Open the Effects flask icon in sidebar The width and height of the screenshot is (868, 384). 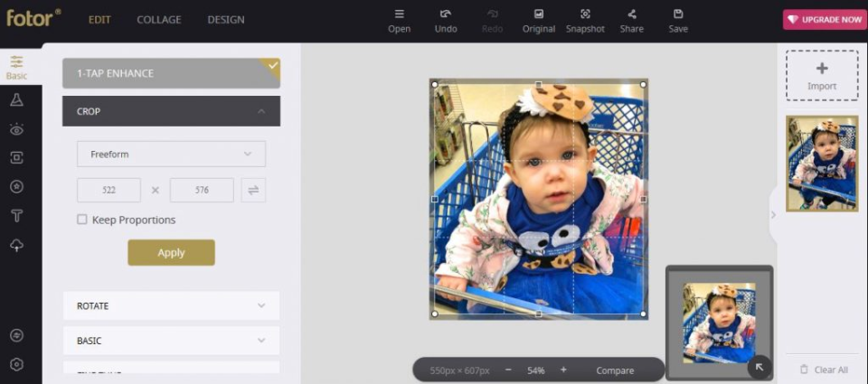coord(16,100)
